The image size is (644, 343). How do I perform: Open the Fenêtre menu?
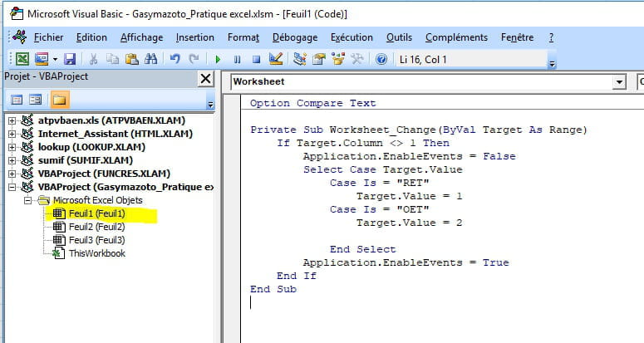(x=517, y=37)
